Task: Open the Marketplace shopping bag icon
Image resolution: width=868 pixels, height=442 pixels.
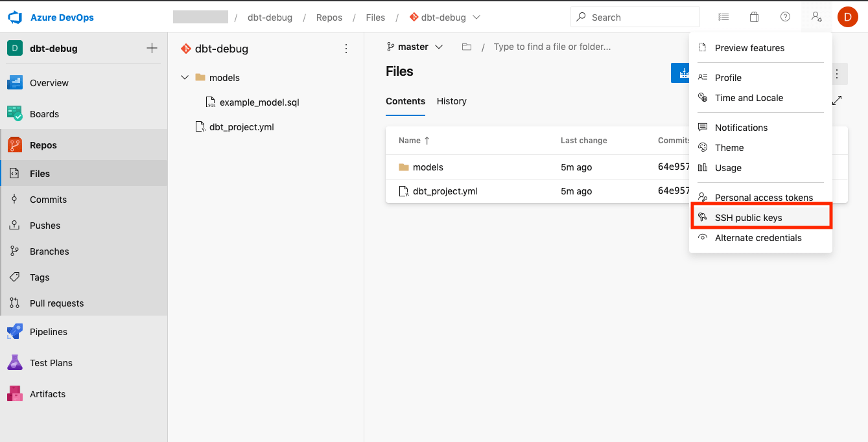Action: (754, 16)
